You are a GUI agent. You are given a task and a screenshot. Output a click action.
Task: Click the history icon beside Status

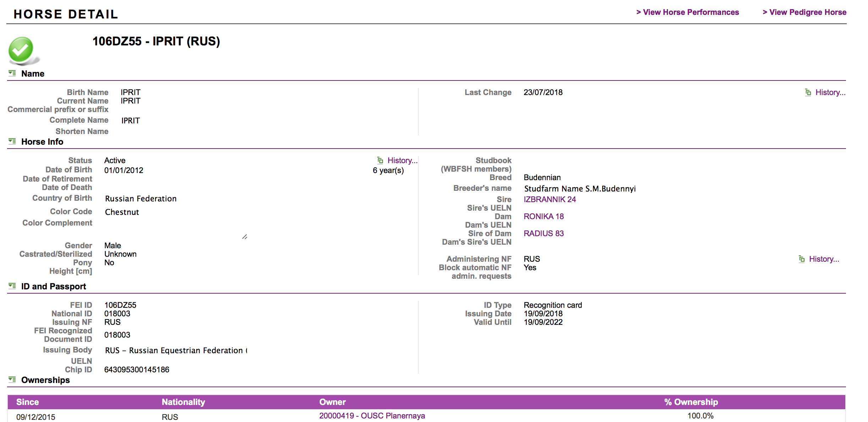tap(380, 160)
